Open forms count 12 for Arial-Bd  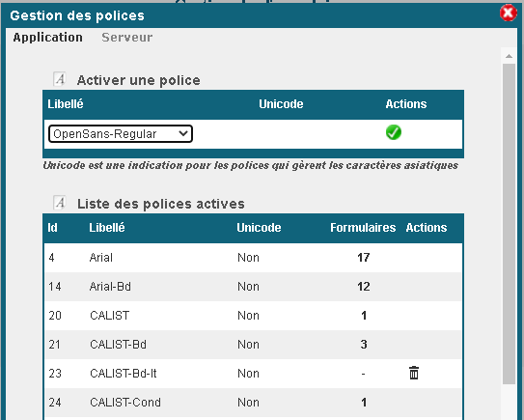tap(363, 287)
